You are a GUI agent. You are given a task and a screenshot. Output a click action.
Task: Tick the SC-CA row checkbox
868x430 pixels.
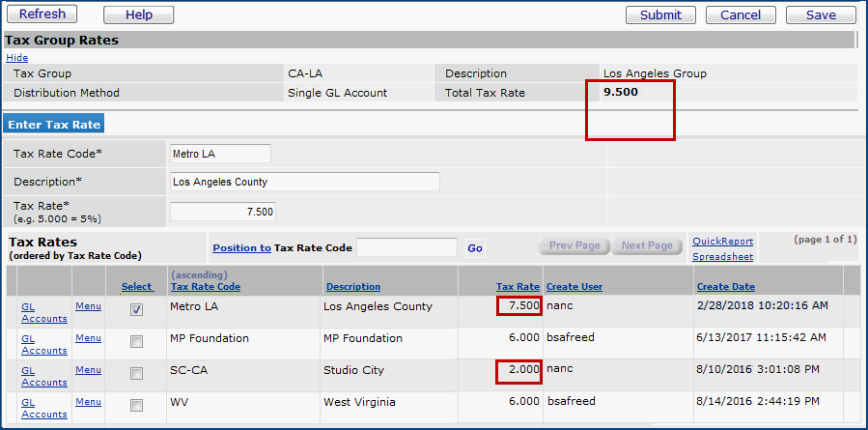(136, 373)
